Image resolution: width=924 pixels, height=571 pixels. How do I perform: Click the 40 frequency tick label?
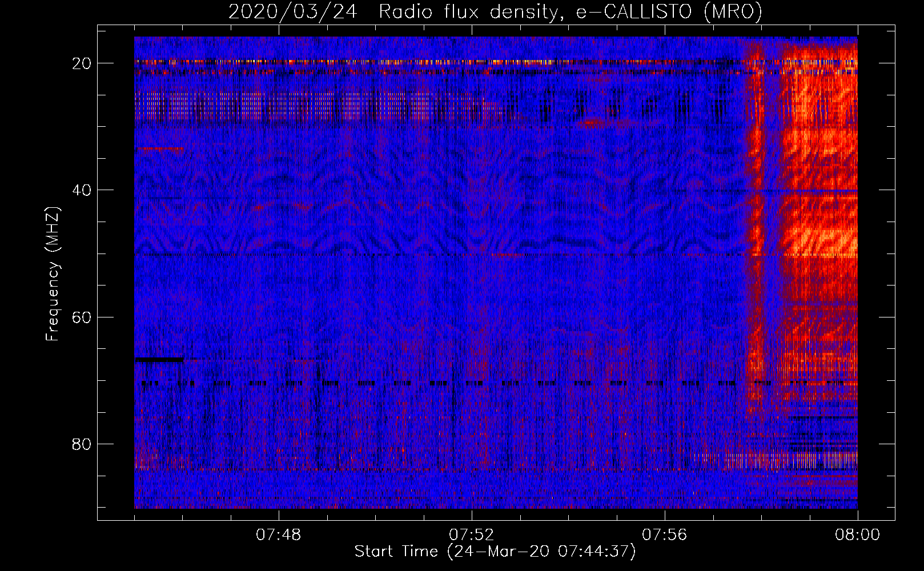tap(82, 190)
